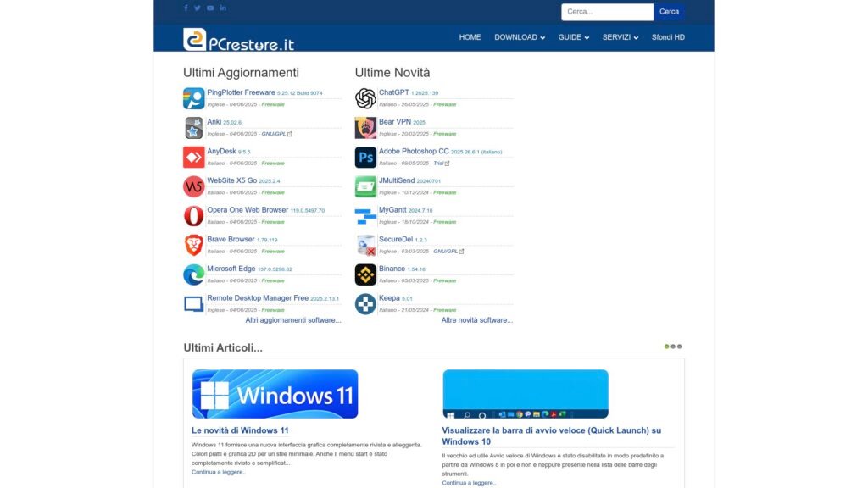This screenshot has width=868, height=488.
Task: Go to the HOME page
Action: 470,37
